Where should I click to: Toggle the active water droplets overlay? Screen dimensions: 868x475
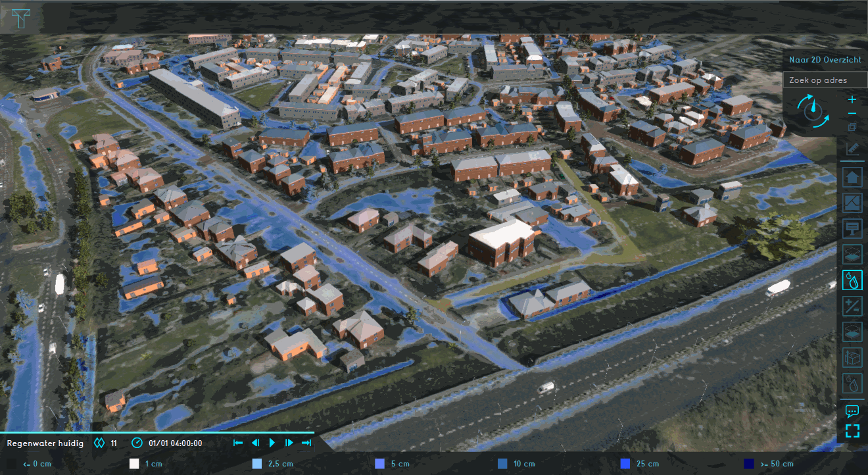853,280
